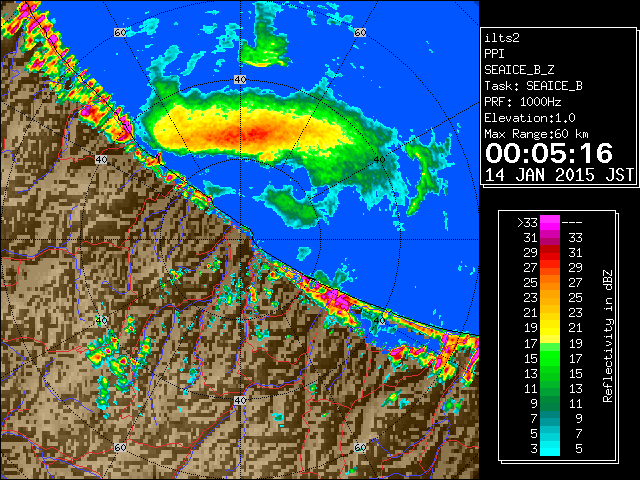Viewport: 640px width, 480px height.
Task: Click the '60' ring label at lower left
Action: [x=120, y=447]
